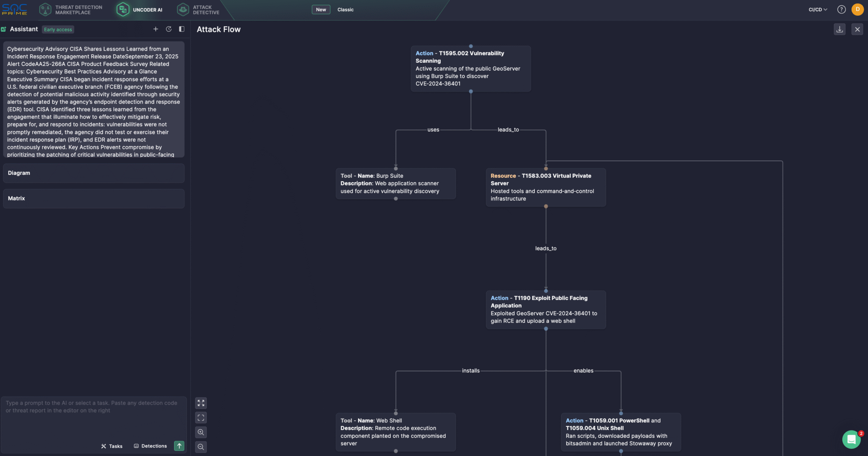
Task: Start a new chat with plus icon
Action: pos(156,29)
